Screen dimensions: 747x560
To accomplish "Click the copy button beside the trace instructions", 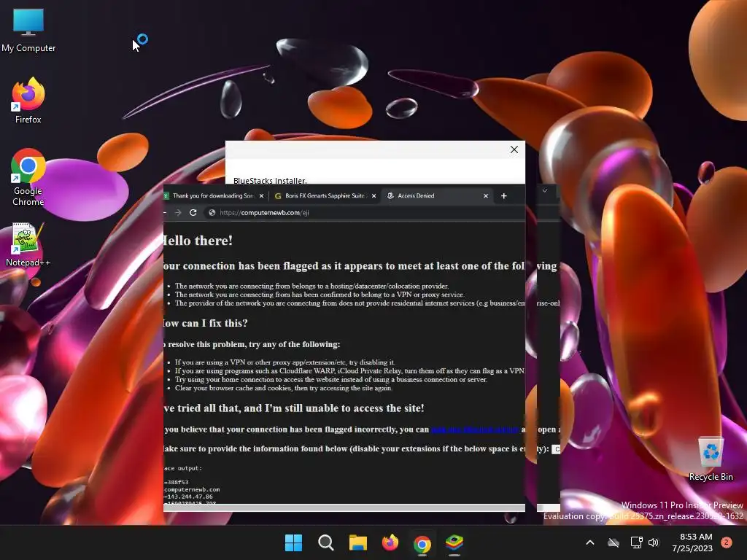I will click(556, 449).
